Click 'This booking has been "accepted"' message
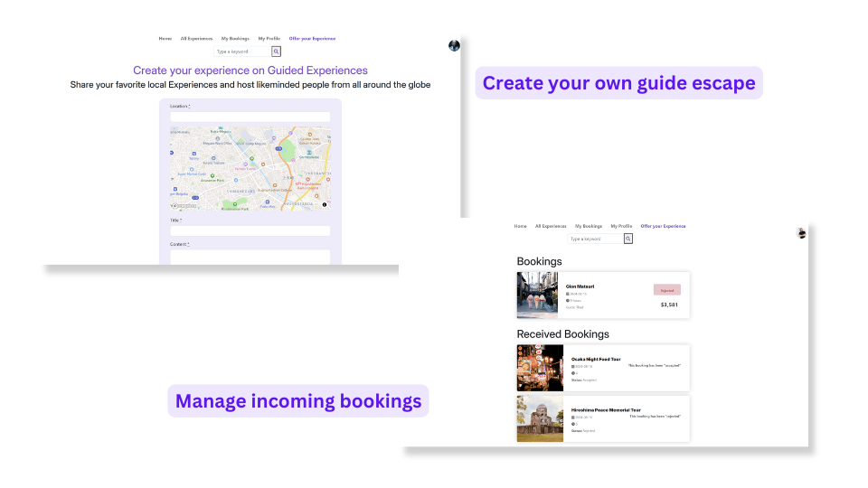Screen dimensions: 868x488 point(655,366)
